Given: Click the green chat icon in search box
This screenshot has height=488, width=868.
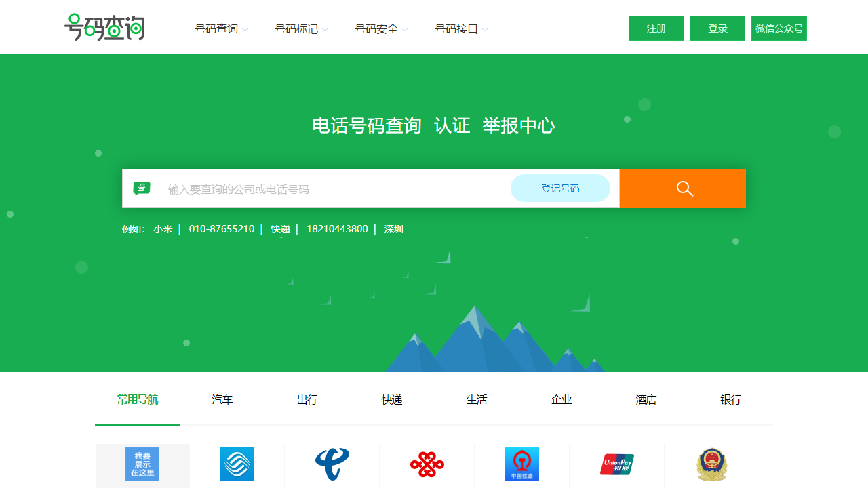Looking at the screenshot, I should [142, 188].
